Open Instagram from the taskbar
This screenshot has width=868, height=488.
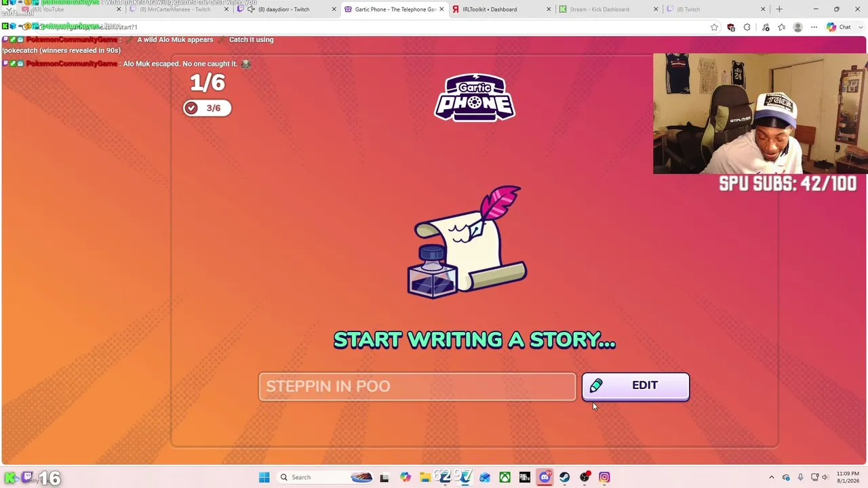point(604,477)
